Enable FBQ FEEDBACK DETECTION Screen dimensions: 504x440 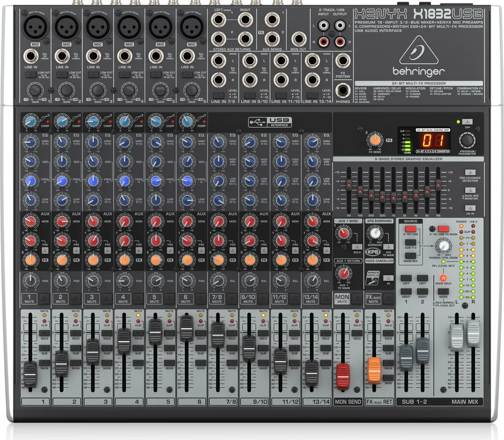[x=470, y=172]
